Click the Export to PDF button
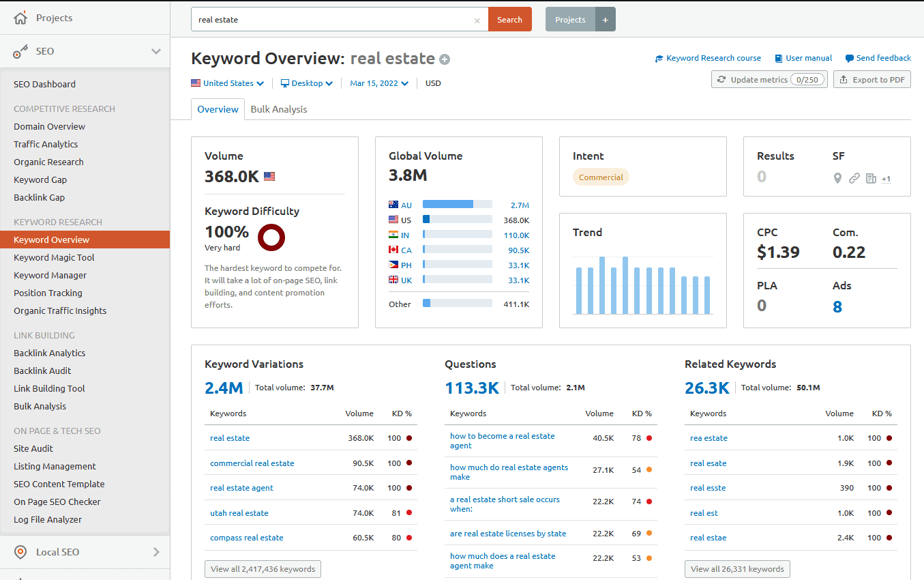 pyautogui.click(x=872, y=80)
